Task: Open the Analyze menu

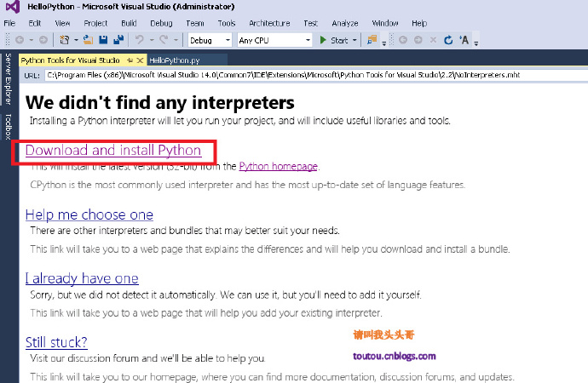Action: (345, 23)
